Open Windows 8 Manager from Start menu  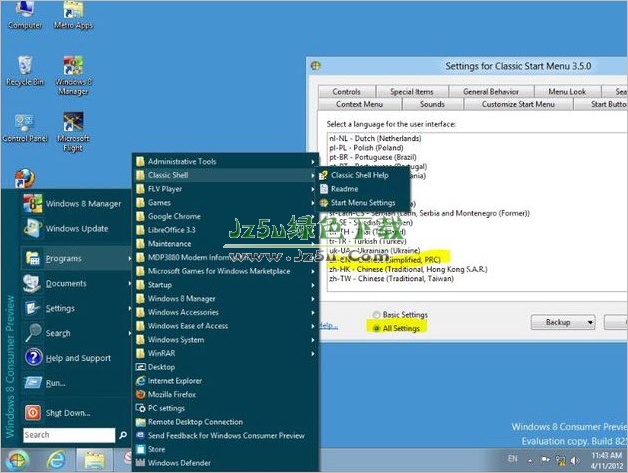pyautogui.click(x=75, y=203)
